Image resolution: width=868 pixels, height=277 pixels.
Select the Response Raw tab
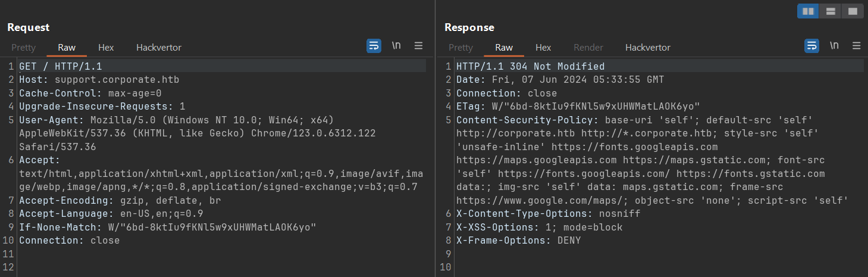pos(504,47)
